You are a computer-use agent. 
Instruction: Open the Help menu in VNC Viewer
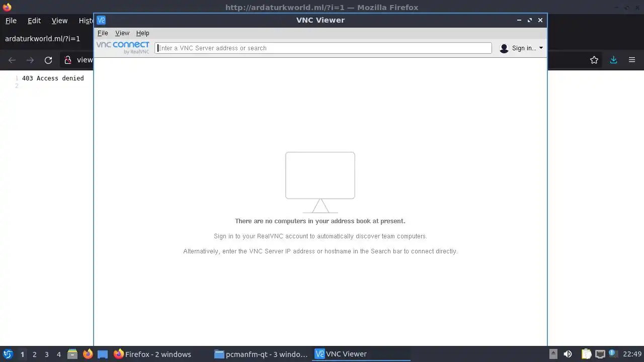tap(143, 33)
